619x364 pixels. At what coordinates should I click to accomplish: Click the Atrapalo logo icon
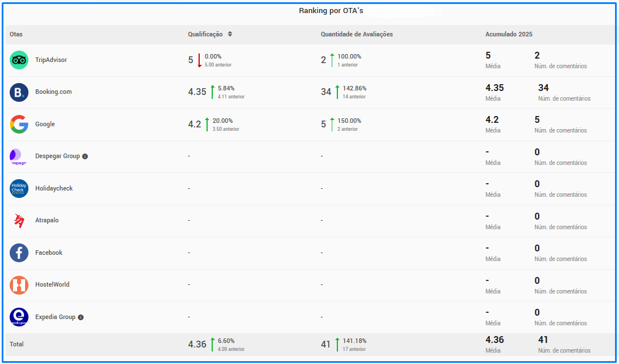(19, 221)
